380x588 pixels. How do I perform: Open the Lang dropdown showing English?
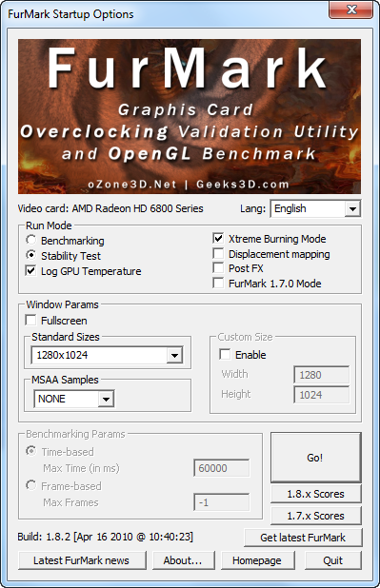315,208
